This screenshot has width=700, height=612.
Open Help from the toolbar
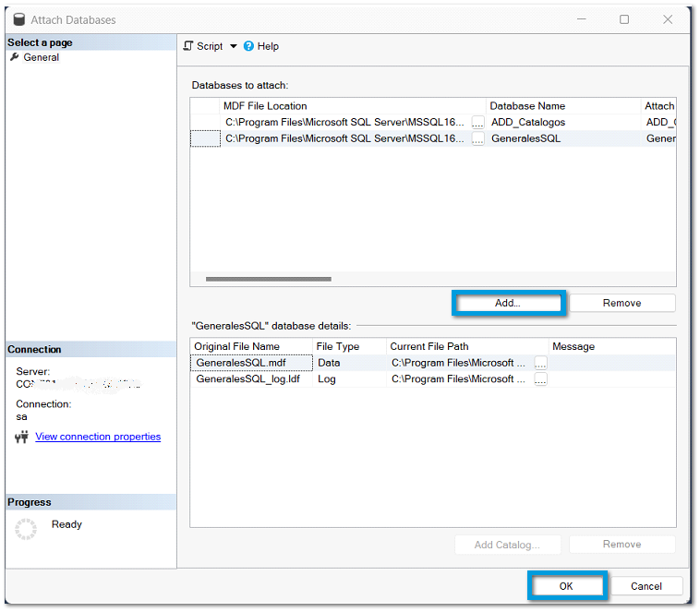pos(260,46)
